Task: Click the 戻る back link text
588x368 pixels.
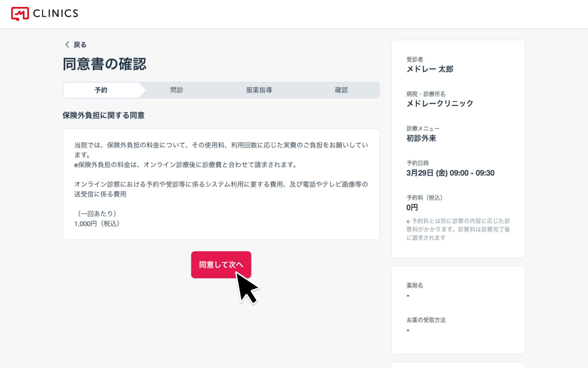Action: pos(80,45)
